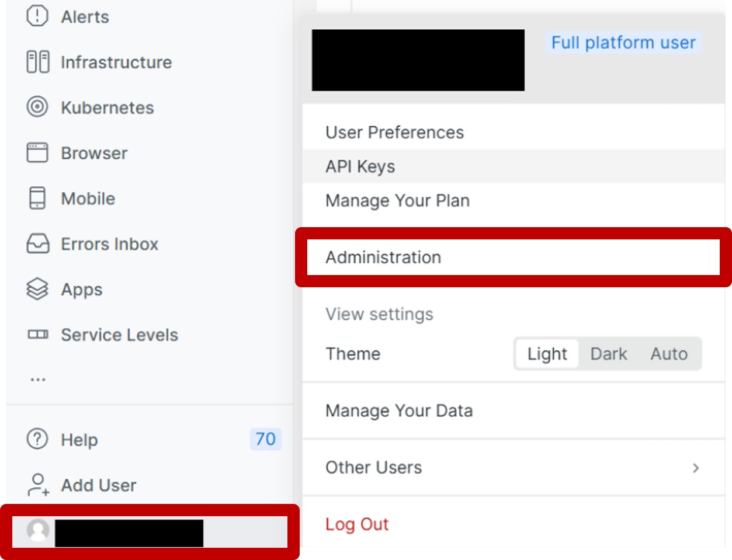Click the Help question mark icon
This screenshot has height=560, width=732.
37,439
